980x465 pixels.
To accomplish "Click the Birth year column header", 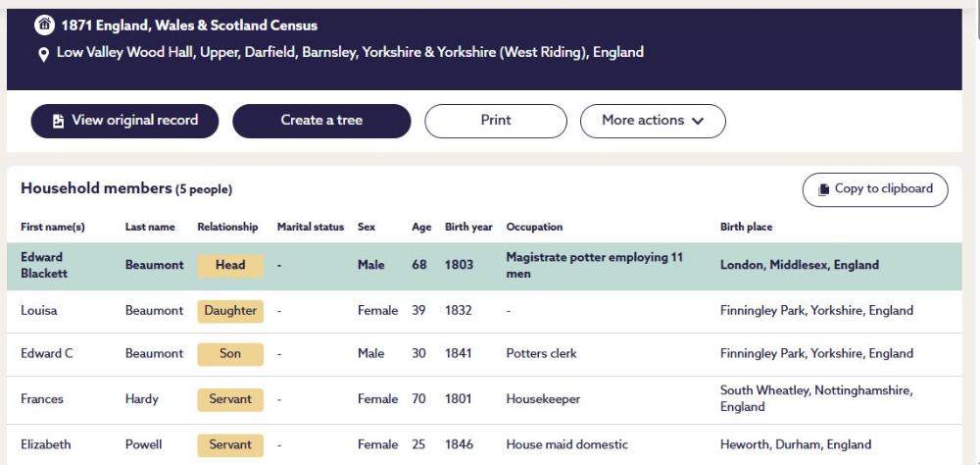I will [468, 228].
